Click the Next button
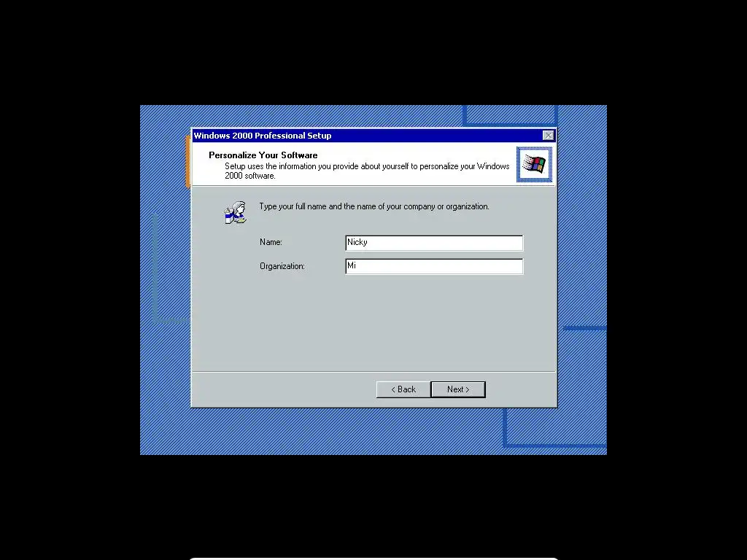This screenshot has height=560, width=747. coord(458,389)
